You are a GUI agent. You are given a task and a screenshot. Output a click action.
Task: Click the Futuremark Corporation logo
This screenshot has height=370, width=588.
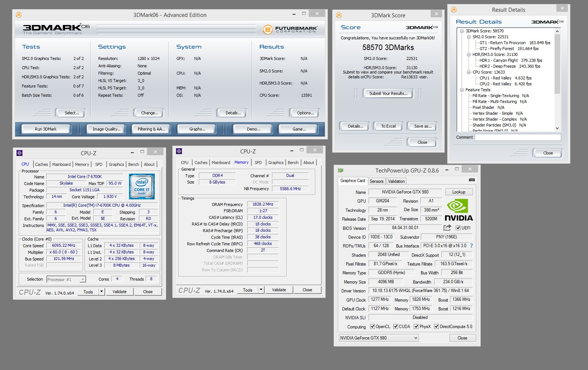[291, 29]
